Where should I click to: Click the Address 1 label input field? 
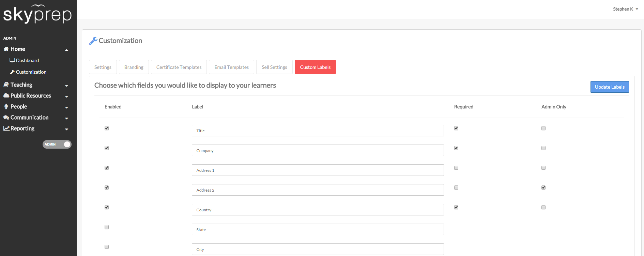pos(318,170)
